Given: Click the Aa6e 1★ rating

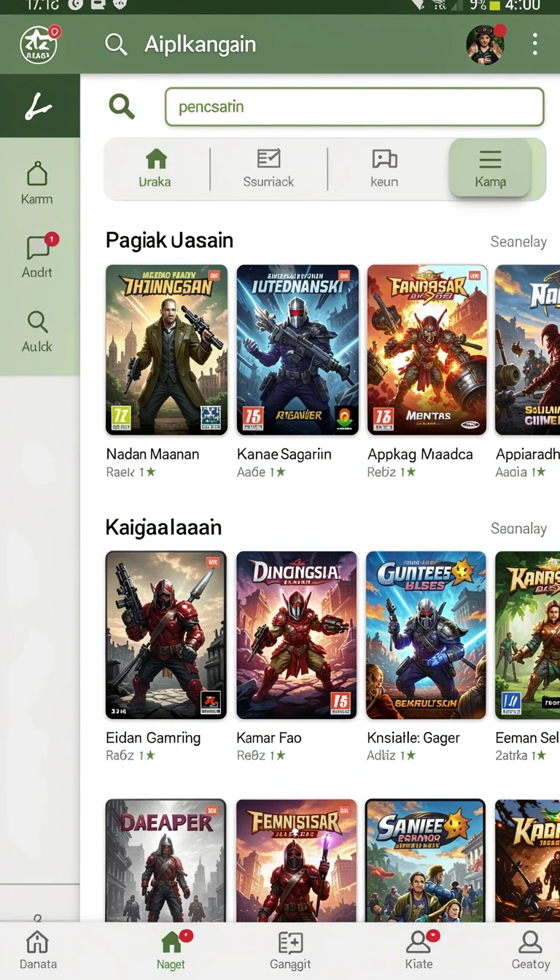Looking at the screenshot, I should coord(261,472).
